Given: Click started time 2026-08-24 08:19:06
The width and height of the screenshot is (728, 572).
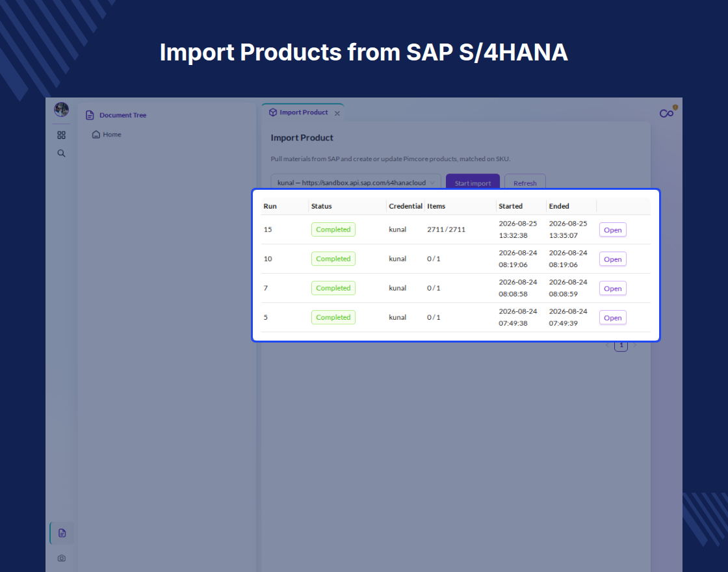Looking at the screenshot, I should click(517, 259).
